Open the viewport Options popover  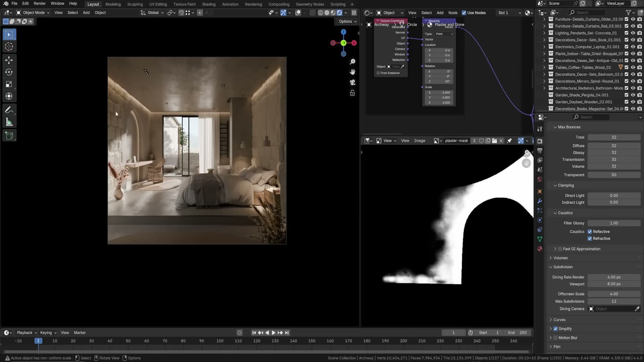347,21
